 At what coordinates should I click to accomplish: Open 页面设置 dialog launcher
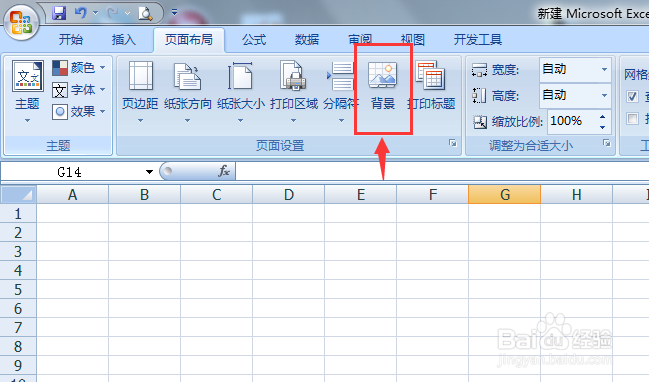click(x=453, y=143)
